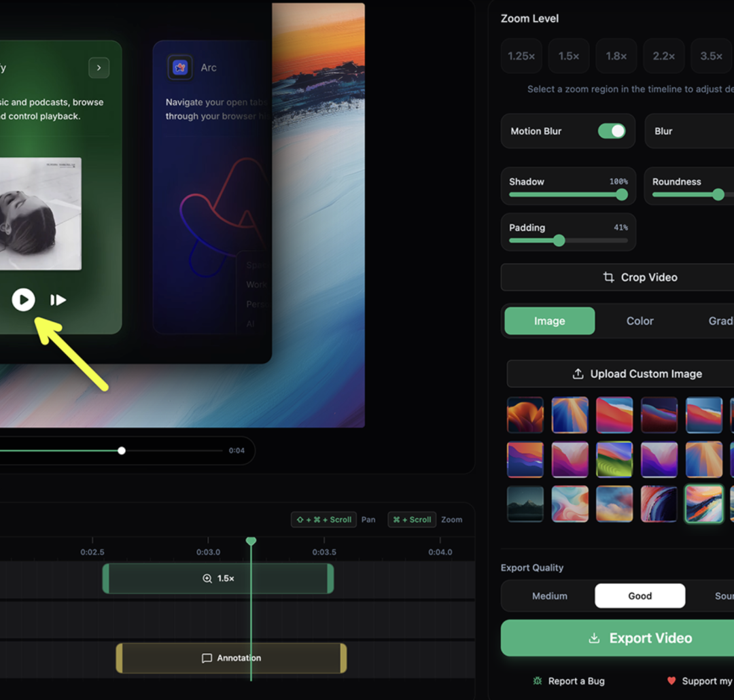
Task: Choose the 2.2× zoom level option
Action: 663,56
